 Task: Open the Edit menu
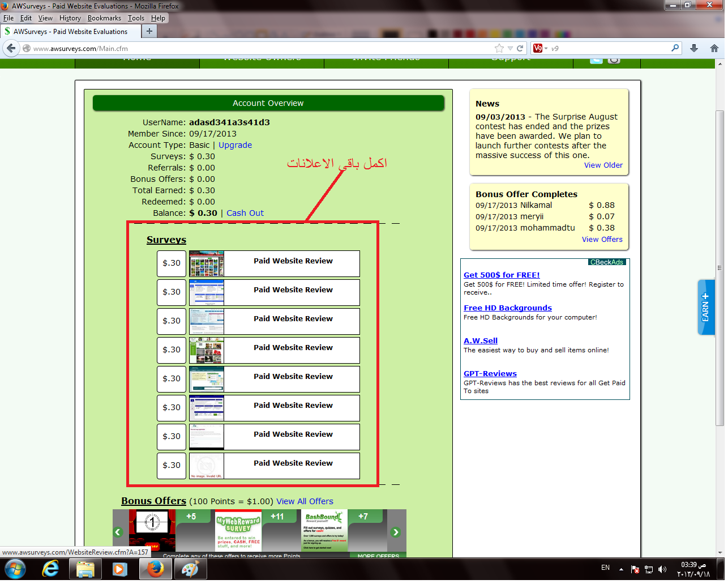pyautogui.click(x=26, y=18)
